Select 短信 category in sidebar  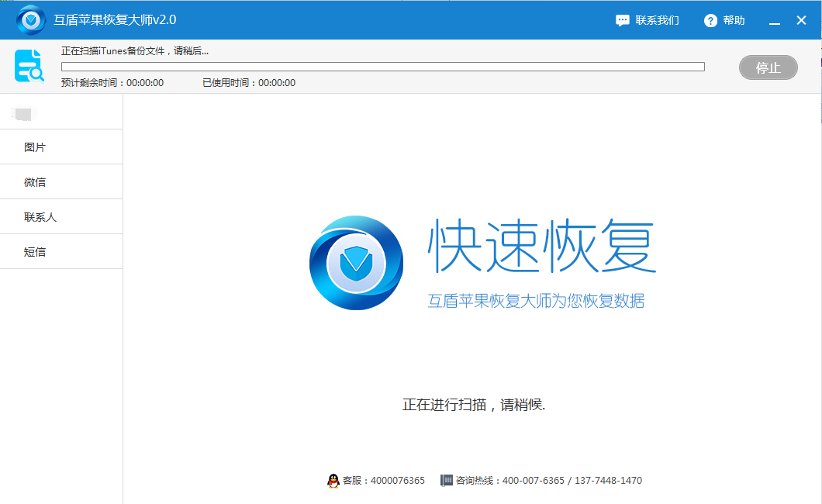click(61, 251)
